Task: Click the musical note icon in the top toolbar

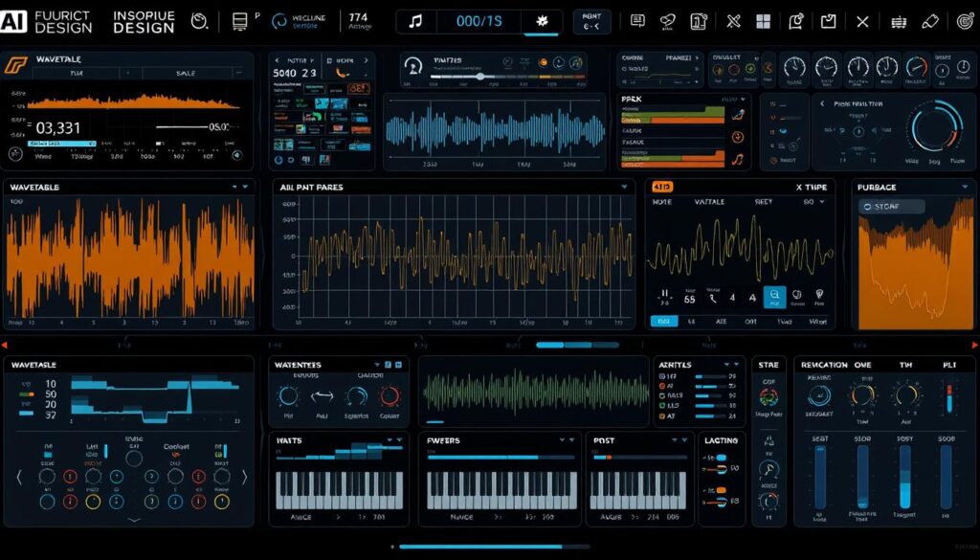Action: click(416, 18)
